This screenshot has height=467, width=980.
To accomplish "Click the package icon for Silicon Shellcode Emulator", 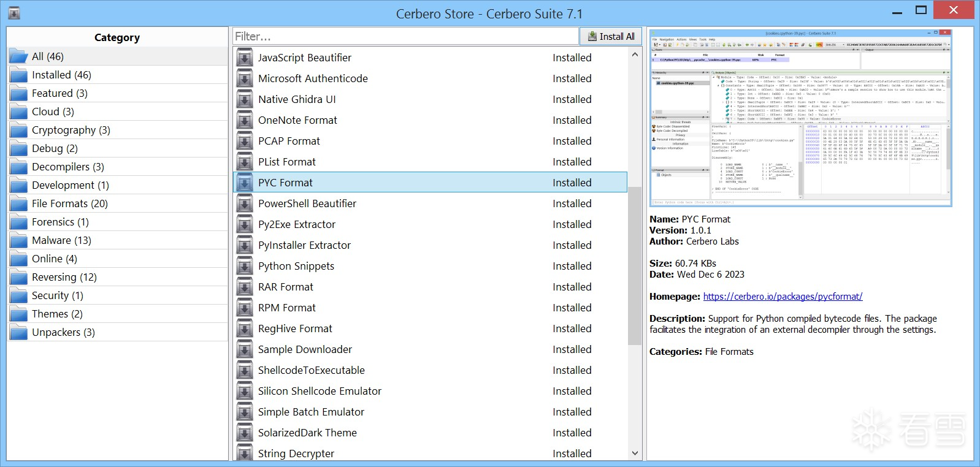I will tap(245, 392).
